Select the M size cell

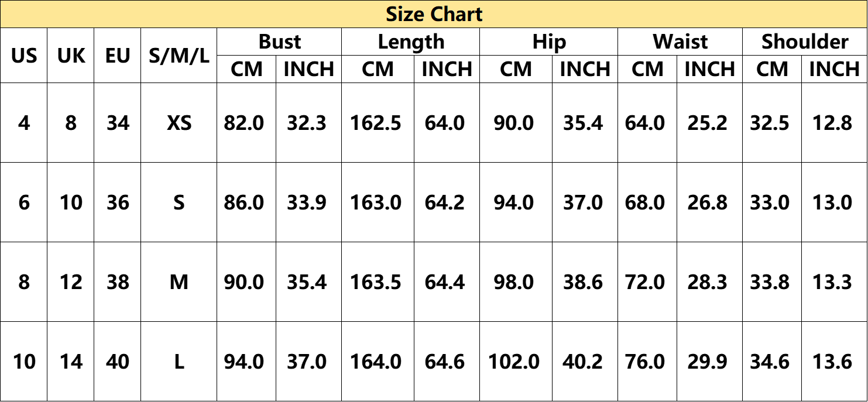pyautogui.click(x=179, y=282)
